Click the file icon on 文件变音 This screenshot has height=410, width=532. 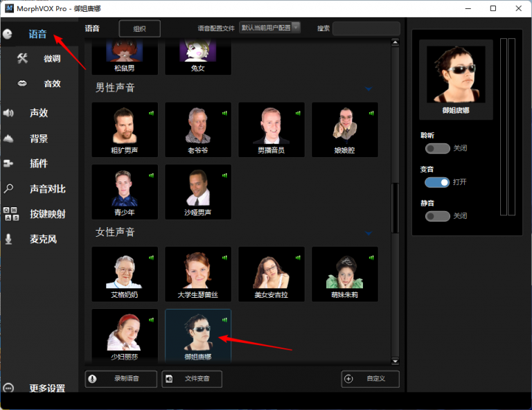point(169,379)
